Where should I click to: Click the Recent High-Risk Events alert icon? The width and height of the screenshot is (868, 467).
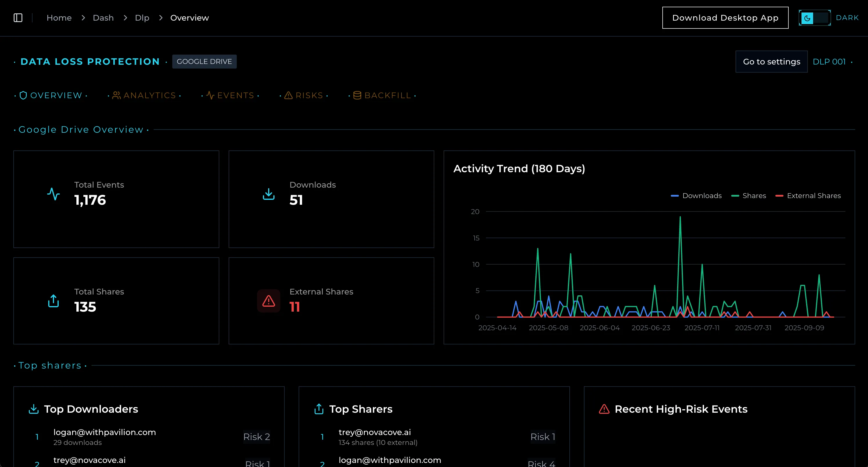tap(604, 409)
